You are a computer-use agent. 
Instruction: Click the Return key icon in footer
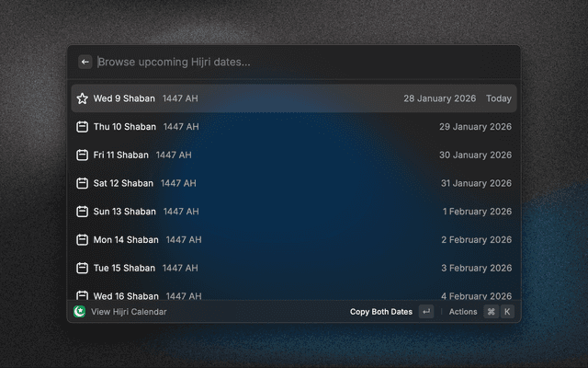[426, 312]
